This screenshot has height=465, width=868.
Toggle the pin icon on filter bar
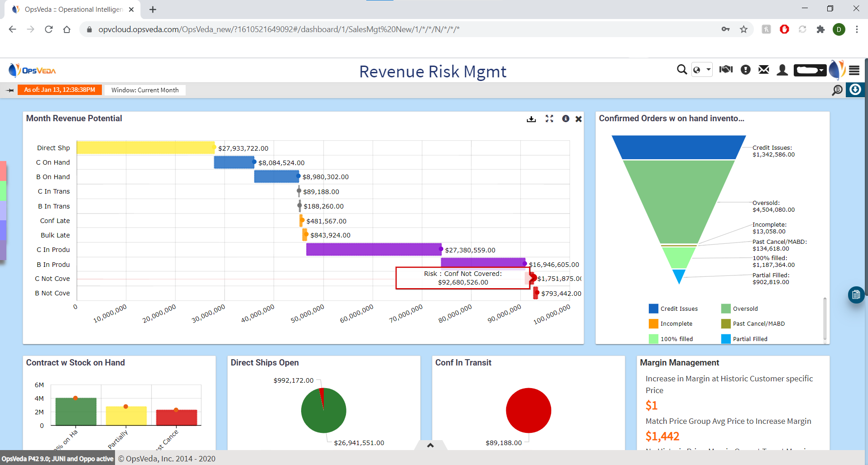point(10,90)
